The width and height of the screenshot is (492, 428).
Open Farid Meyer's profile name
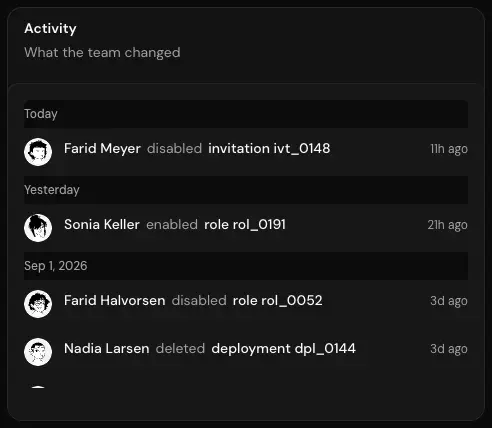(x=102, y=149)
